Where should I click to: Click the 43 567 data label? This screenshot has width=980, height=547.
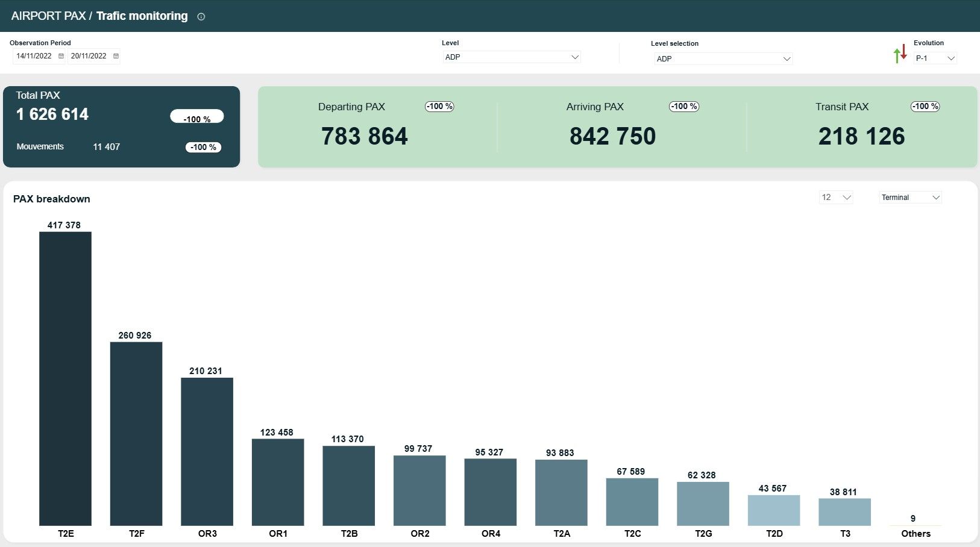[773, 489]
